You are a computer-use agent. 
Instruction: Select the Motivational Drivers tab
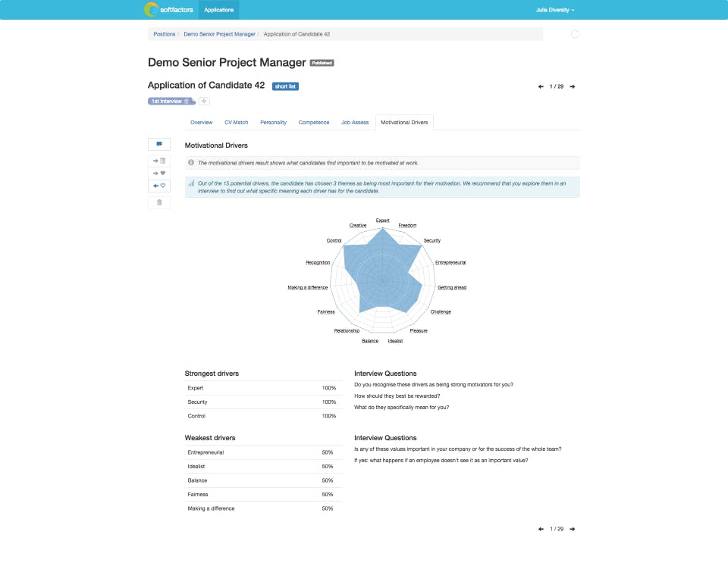point(404,123)
